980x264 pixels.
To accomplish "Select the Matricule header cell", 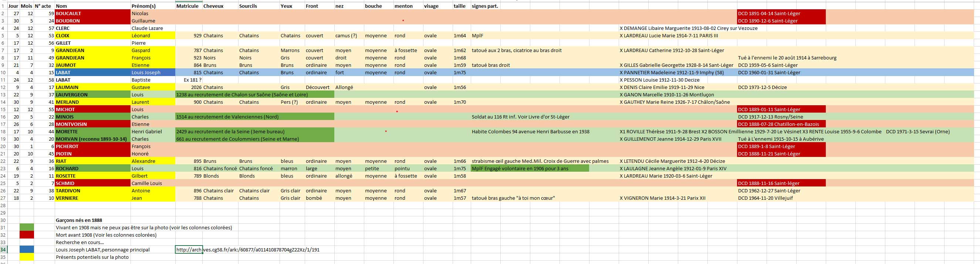I will 188,6.
